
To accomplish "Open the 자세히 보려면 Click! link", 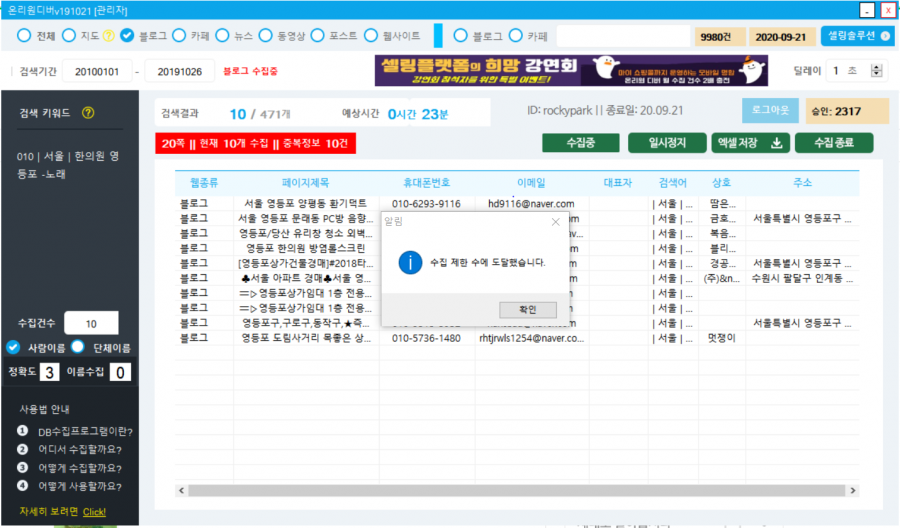I will 94,511.
